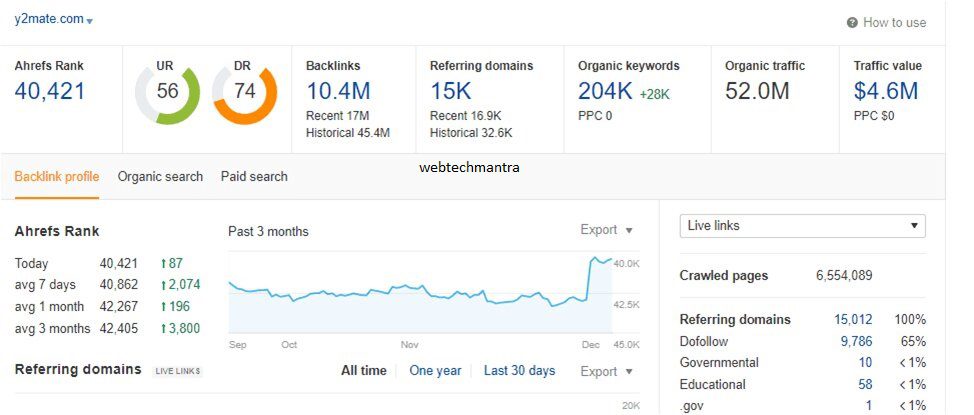The height and width of the screenshot is (415, 974).
Task: Click the Today rank change 87
Action: [172, 263]
